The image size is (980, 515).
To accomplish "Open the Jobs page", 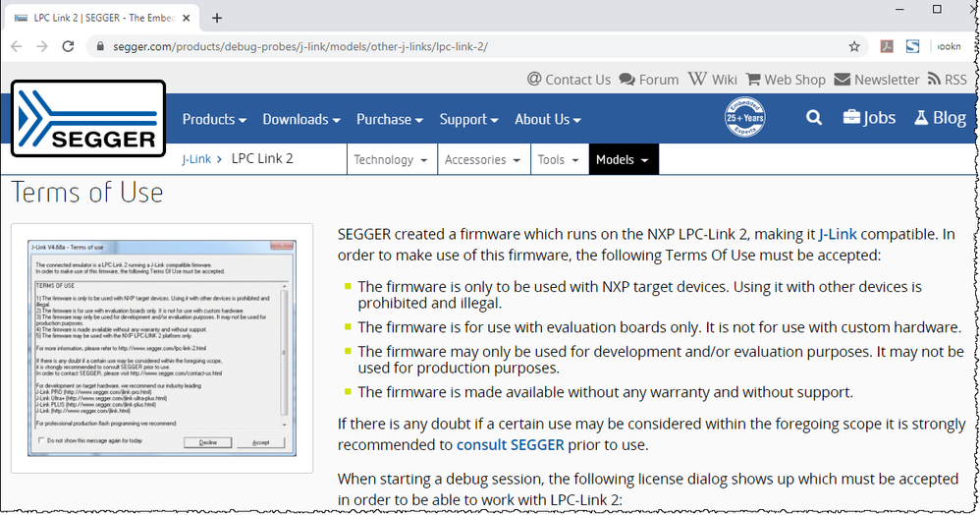I will point(869,118).
